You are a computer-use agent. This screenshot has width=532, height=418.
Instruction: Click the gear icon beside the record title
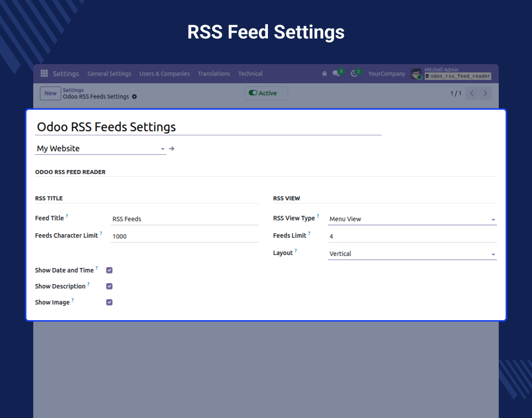tap(134, 97)
